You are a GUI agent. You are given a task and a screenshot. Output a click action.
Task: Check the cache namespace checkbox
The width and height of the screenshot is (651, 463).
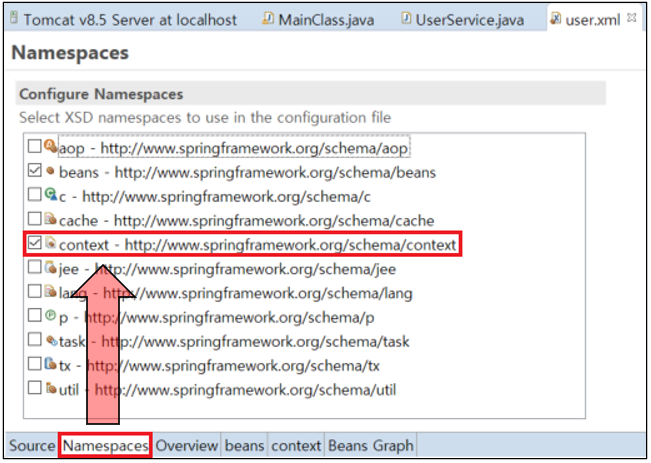pos(34,218)
